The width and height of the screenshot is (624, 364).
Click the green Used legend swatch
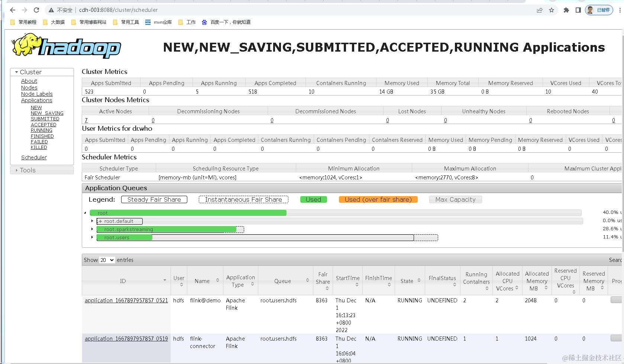point(313,199)
